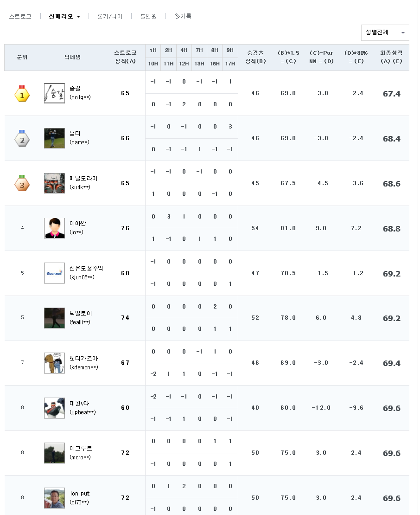420x515 pixels.
Task: Open the nickname link 태권v다
Action: [x=80, y=404]
